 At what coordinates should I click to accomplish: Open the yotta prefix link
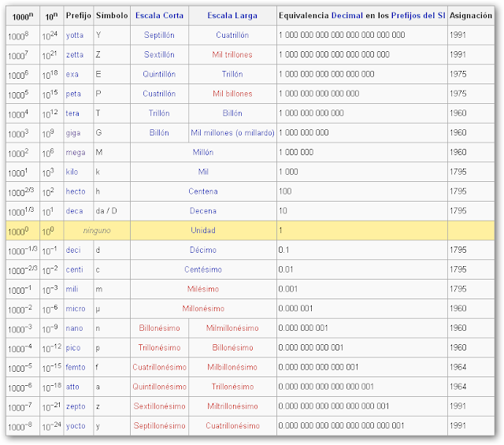[75, 35]
